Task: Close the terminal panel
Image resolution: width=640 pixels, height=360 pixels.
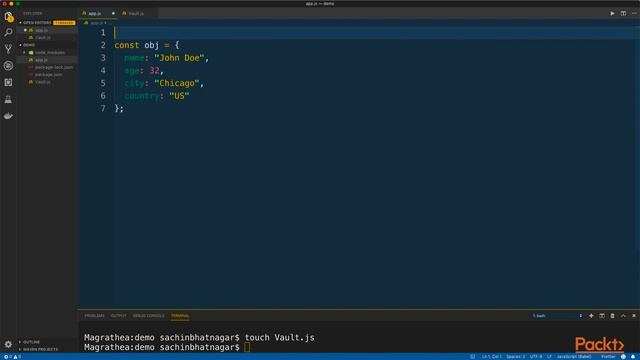Action: [634, 316]
